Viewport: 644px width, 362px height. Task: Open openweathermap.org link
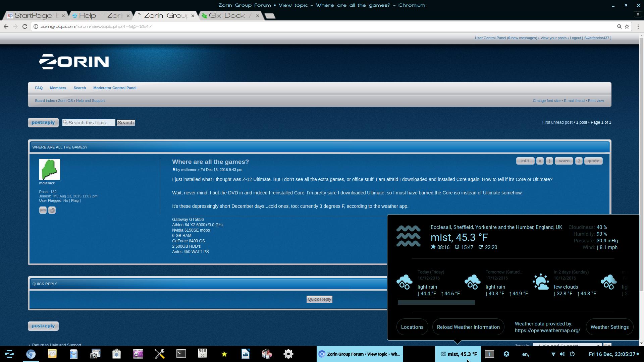[x=547, y=330]
